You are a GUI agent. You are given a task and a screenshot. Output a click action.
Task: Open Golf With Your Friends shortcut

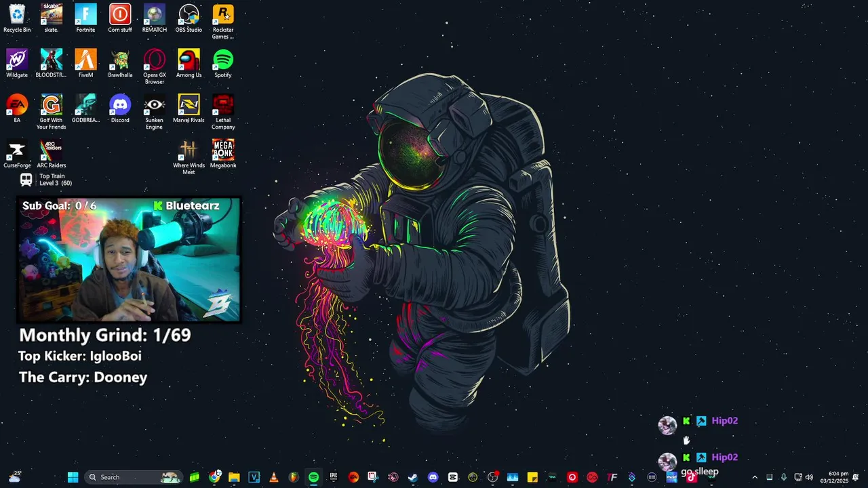pos(52,112)
